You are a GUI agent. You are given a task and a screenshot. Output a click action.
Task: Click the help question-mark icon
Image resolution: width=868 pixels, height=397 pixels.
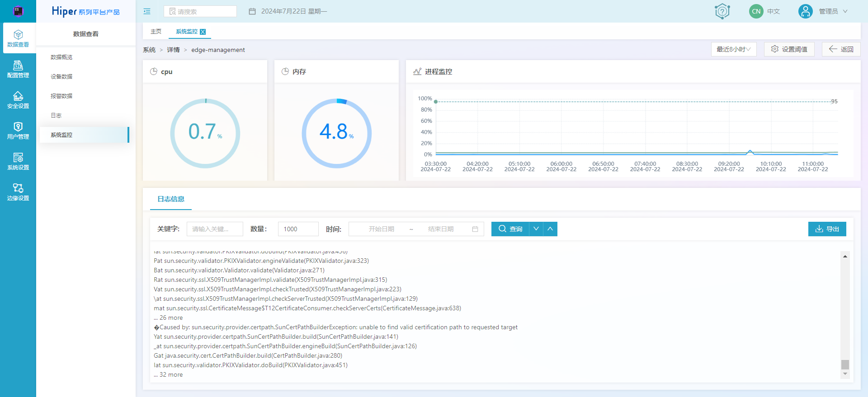(722, 11)
